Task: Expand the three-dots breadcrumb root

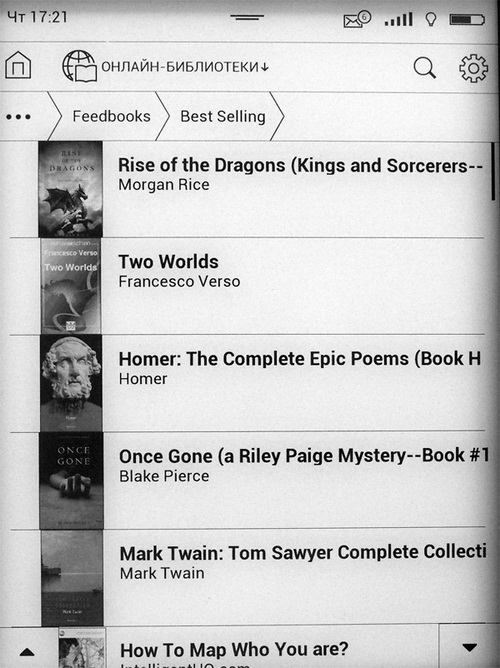Action: [18, 116]
